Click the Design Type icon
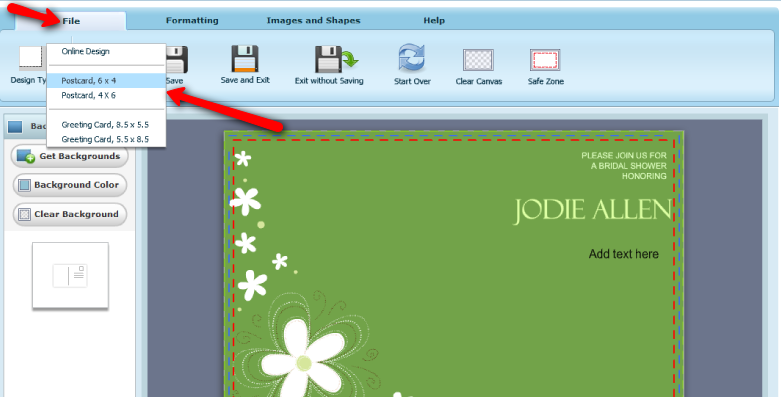 (x=32, y=58)
